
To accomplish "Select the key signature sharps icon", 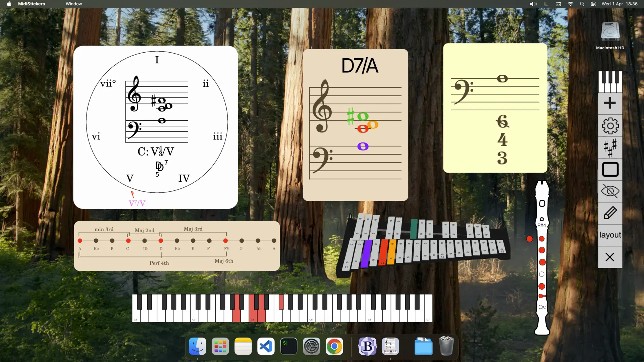I will [610, 147].
